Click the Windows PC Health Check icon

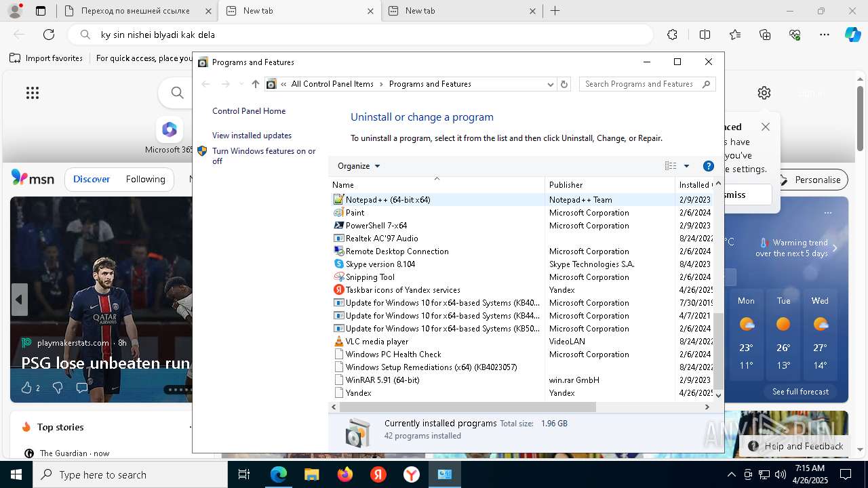(x=339, y=354)
